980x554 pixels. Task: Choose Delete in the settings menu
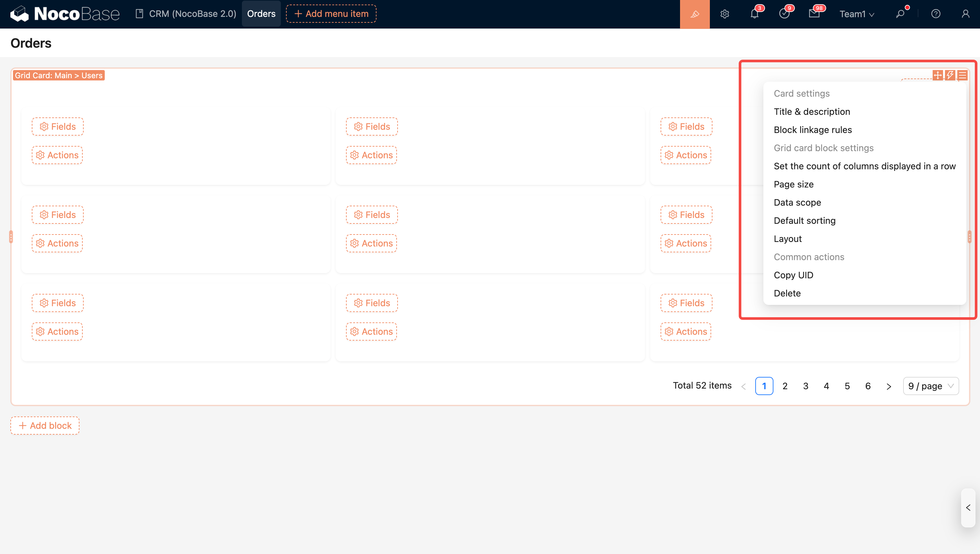pos(787,293)
